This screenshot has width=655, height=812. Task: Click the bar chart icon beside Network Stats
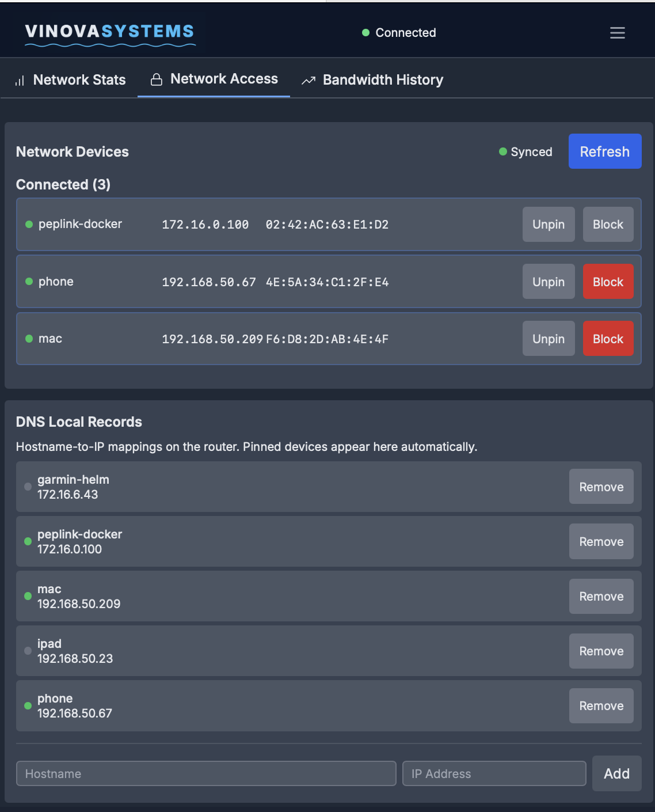[x=18, y=80]
